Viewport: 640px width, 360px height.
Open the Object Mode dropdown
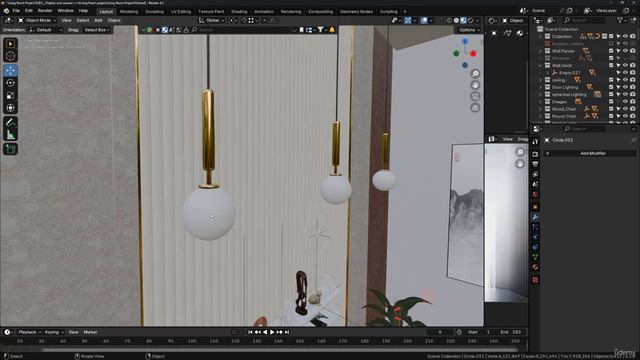pyautogui.click(x=37, y=20)
